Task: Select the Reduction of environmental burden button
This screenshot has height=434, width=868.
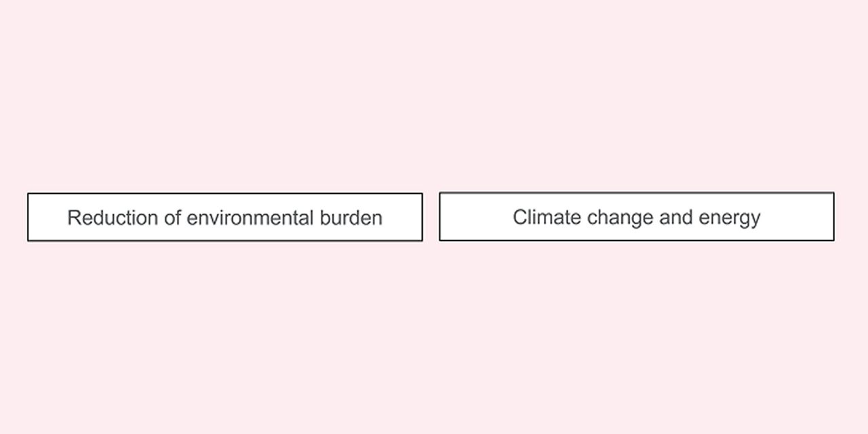Action: pyautogui.click(x=224, y=217)
